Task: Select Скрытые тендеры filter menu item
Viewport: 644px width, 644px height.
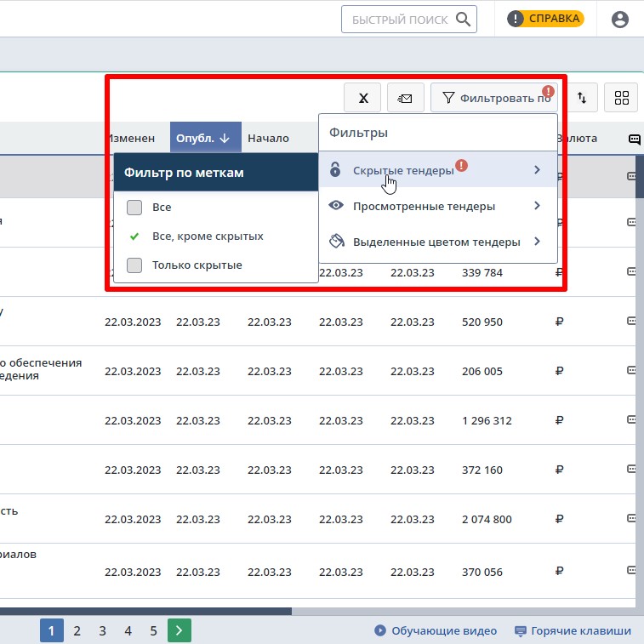Action: [x=438, y=169]
